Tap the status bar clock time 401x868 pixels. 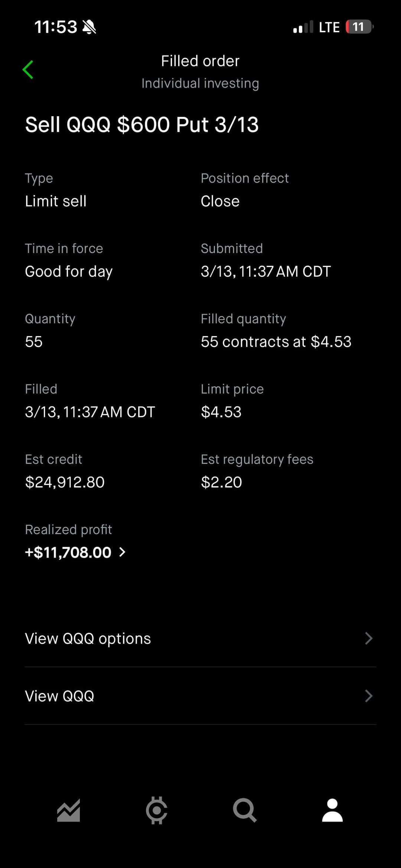pos(56,27)
